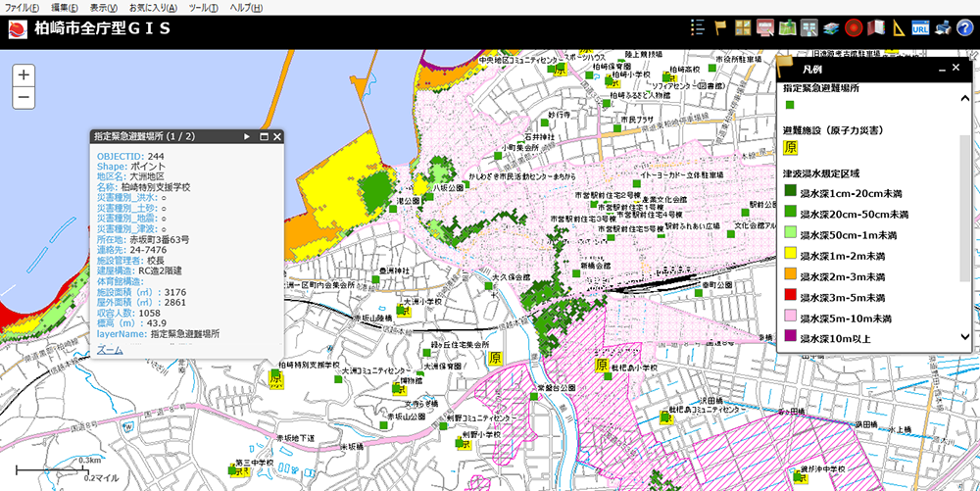Zoom in with the plus button
Image resolution: width=980 pixels, height=491 pixels.
[24, 74]
